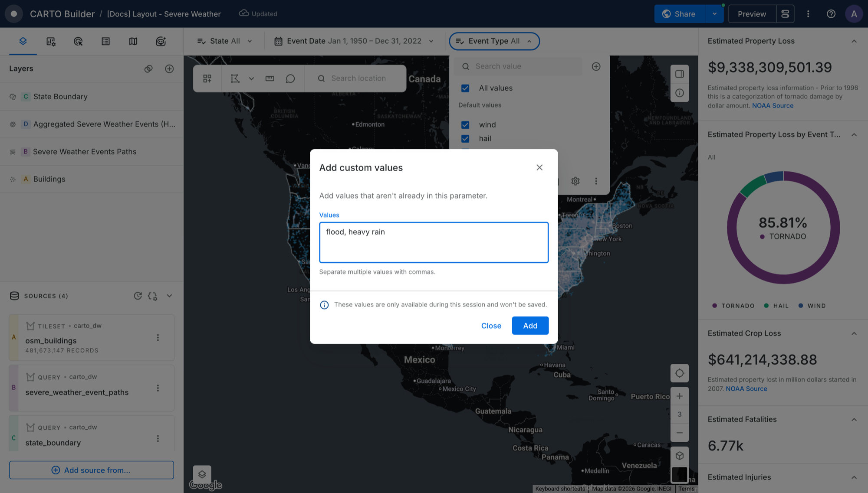The image size is (868, 493).
Task: Click the layer blending icon in Layers header
Action: click(x=148, y=69)
